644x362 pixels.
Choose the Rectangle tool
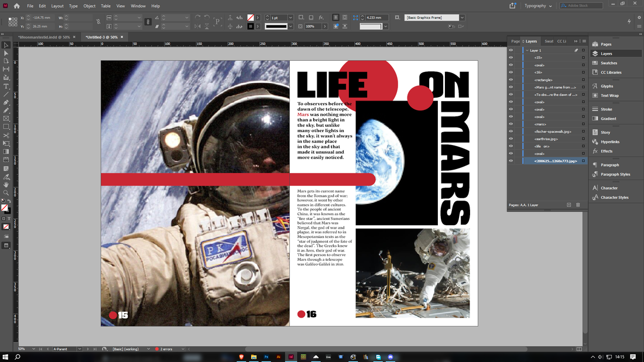[6, 127]
